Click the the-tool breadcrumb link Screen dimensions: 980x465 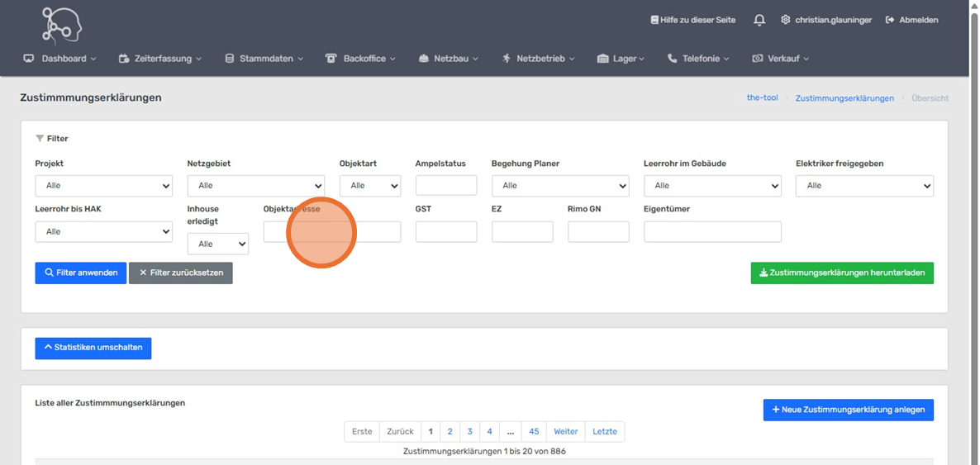pyautogui.click(x=762, y=97)
